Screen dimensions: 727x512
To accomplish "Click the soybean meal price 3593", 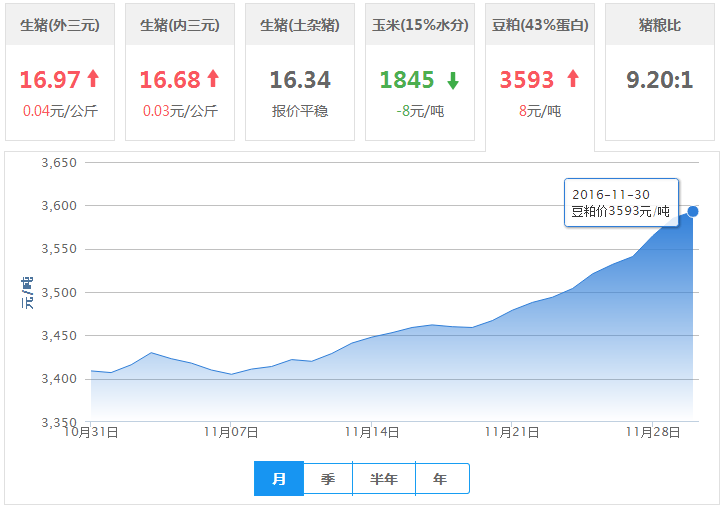I will point(527,80).
